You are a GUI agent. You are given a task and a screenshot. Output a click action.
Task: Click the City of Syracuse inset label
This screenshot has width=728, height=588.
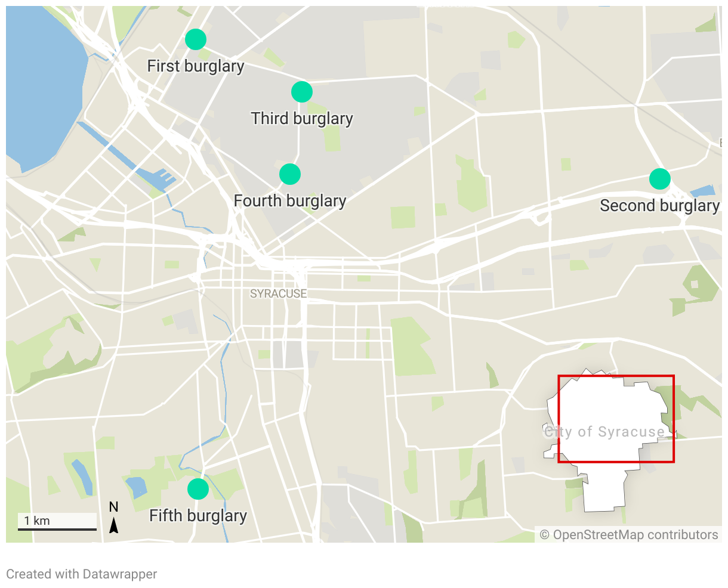(604, 432)
